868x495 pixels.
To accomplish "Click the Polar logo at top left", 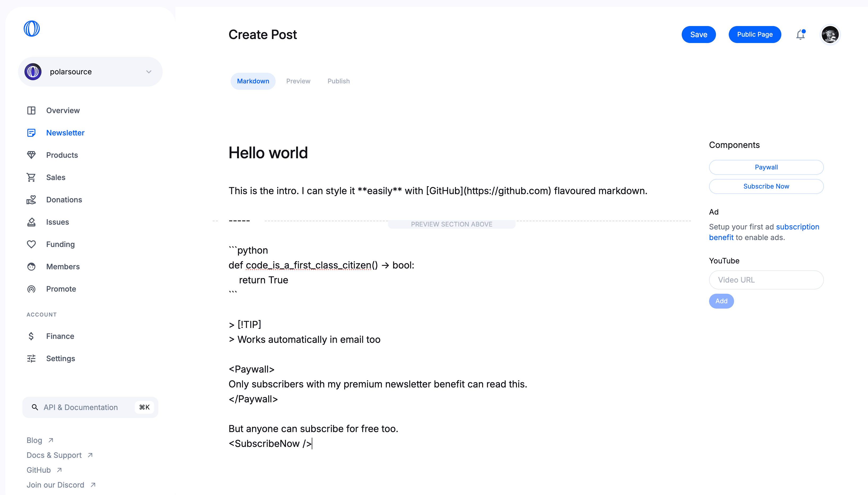I will pyautogui.click(x=32, y=29).
